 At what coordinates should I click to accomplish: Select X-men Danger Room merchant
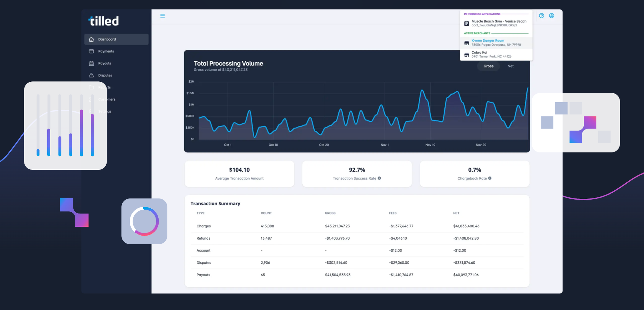click(x=496, y=43)
